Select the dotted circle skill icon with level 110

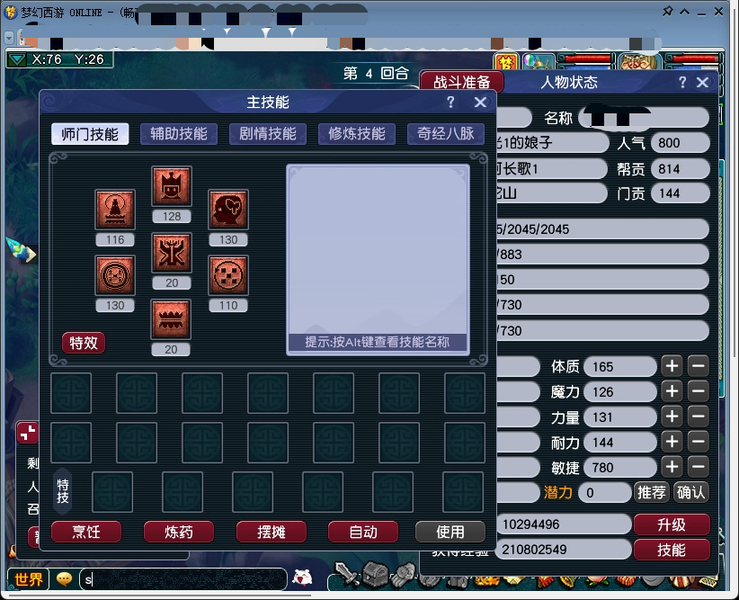click(228, 275)
